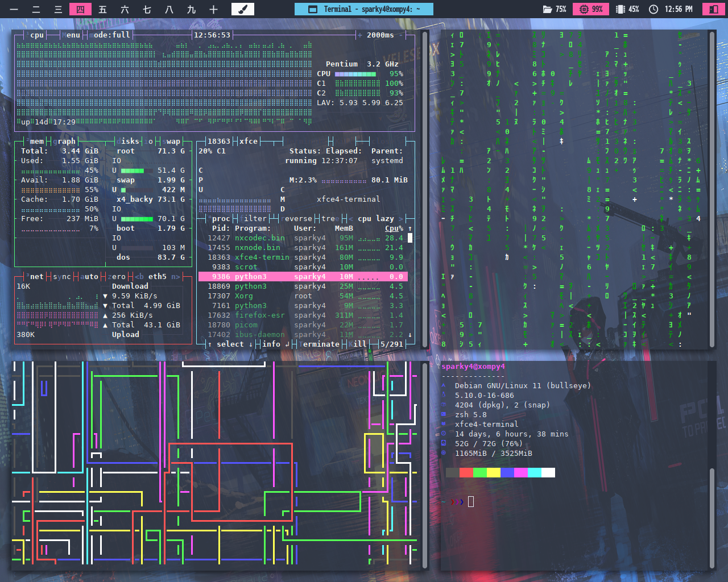This screenshot has width=728, height=582.
Task: Switch to next process sorting after cpu lazy
Action: (x=401, y=219)
